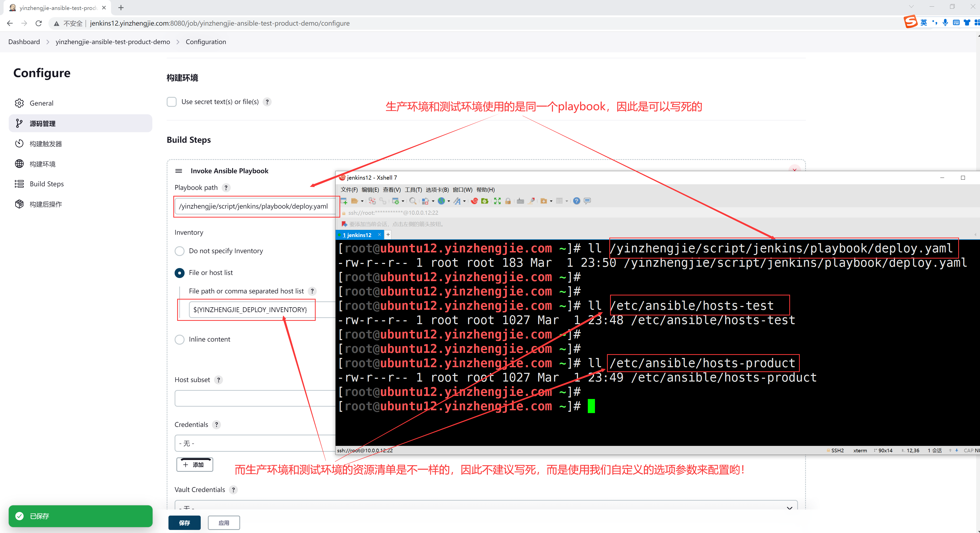Reload the browser page

pyautogui.click(x=38, y=23)
